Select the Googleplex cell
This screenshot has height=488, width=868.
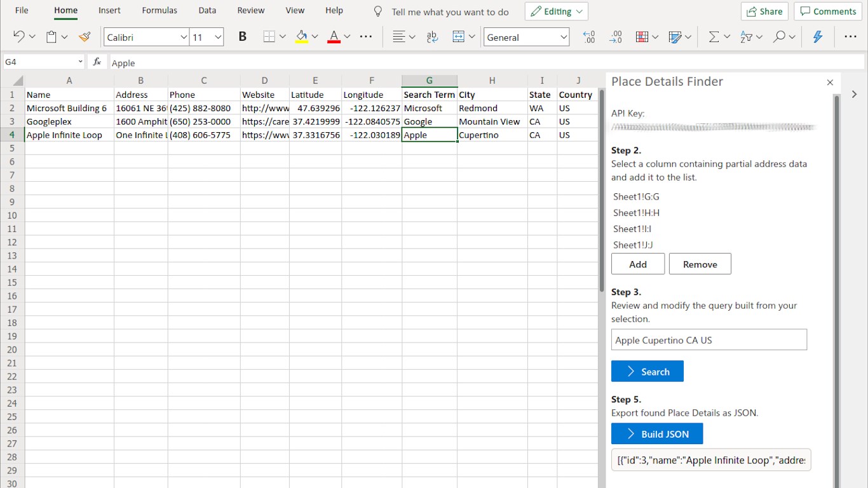click(x=69, y=121)
